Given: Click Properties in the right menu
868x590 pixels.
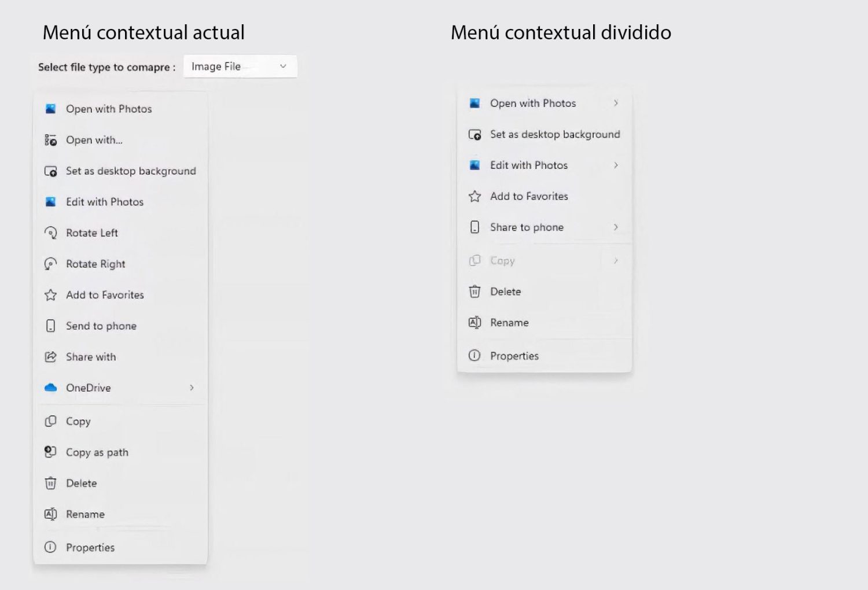Looking at the screenshot, I should point(514,356).
